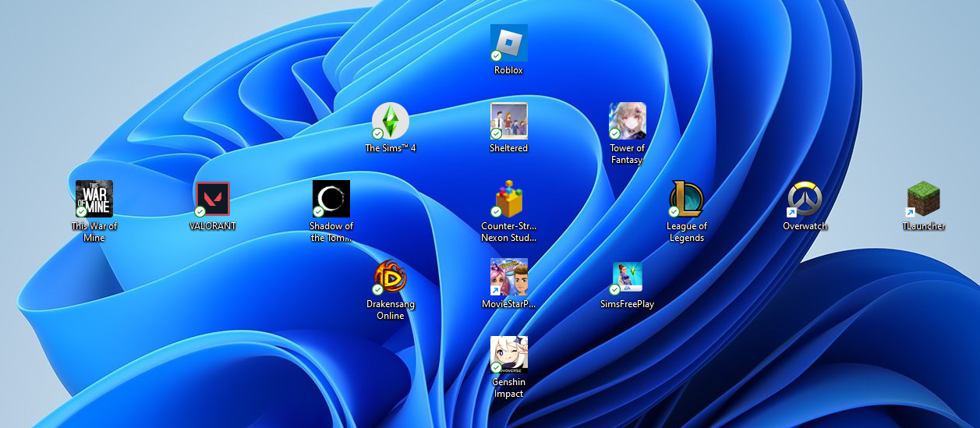980x428 pixels.
Task: Select the Counter-Strike Nexon Studio icon
Action: click(x=509, y=199)
